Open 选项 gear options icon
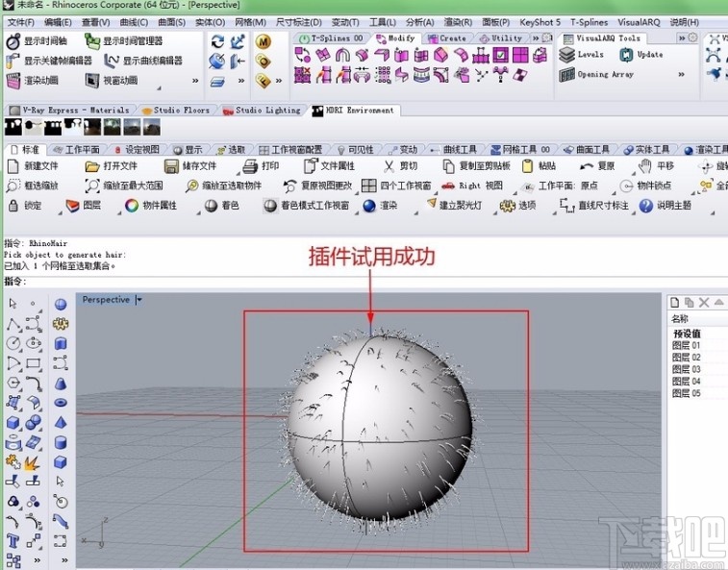The width and height of the screenshot is (728, 570). coord(508,205)
